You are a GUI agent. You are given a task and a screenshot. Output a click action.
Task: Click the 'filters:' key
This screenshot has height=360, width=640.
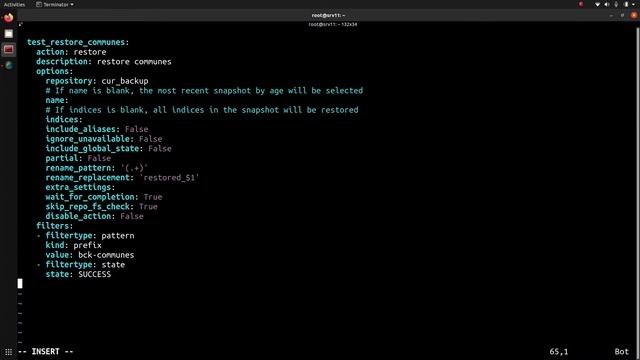click(x=54, y=226)
